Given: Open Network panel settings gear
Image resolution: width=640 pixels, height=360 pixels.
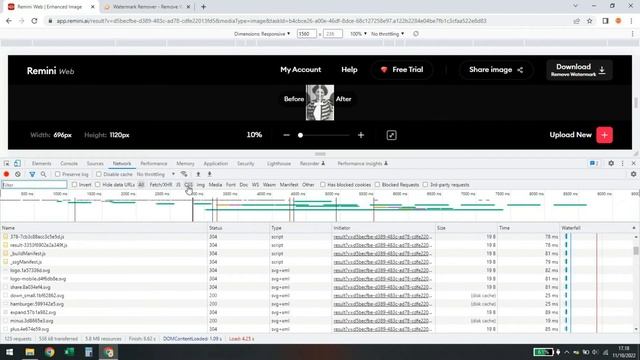Looking at the screenshot, I should pyautogui.click(x=633, y=174).
